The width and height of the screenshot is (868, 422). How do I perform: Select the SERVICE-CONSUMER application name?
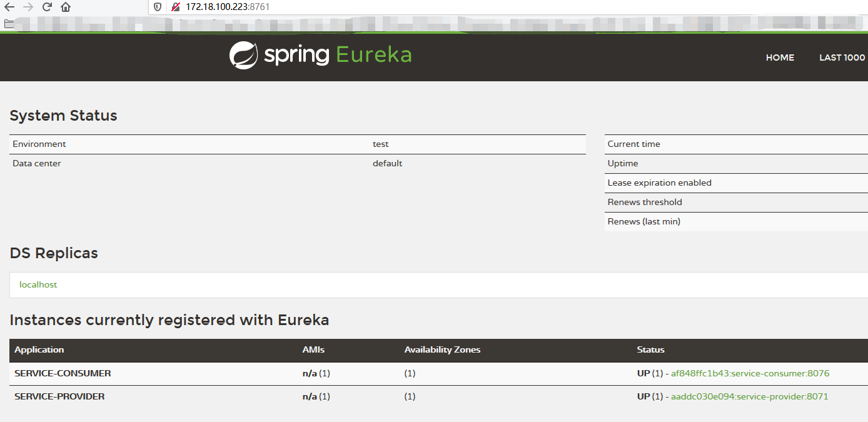[63, 373]
